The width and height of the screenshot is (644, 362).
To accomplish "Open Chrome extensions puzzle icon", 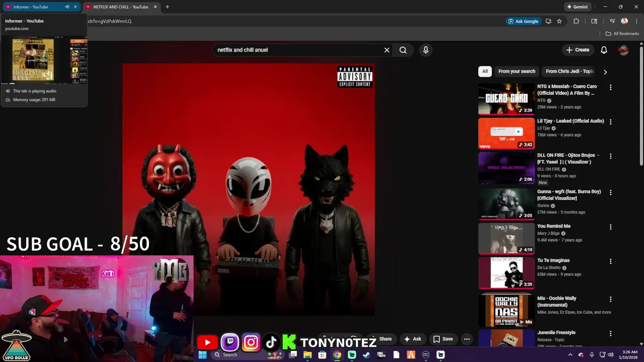I will [576, 21].
